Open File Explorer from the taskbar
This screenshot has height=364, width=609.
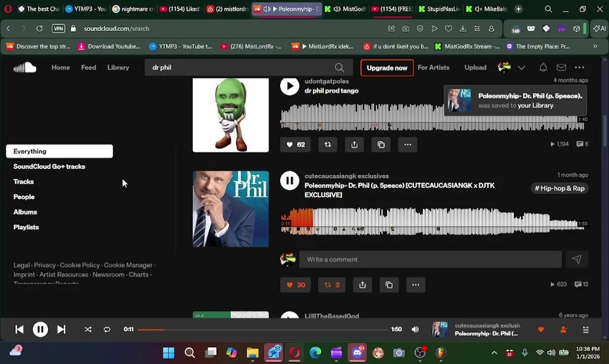pos(252,353)
